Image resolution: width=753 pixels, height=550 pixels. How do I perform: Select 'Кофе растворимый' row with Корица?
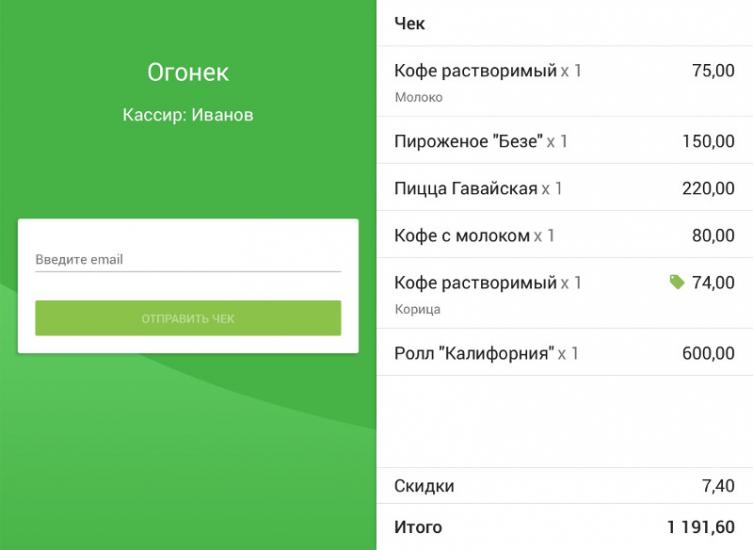(565, 293)
